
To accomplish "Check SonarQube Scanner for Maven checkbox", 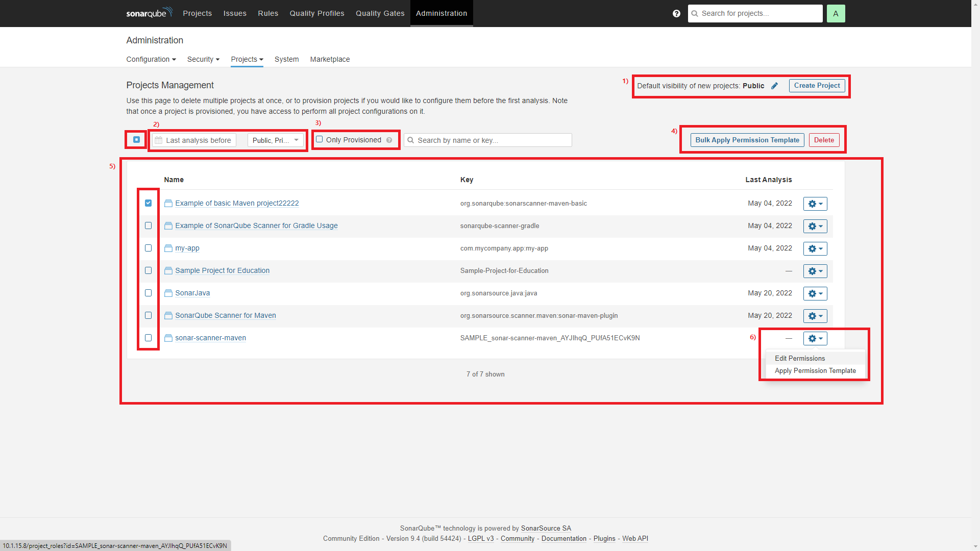I will point(148,315).
